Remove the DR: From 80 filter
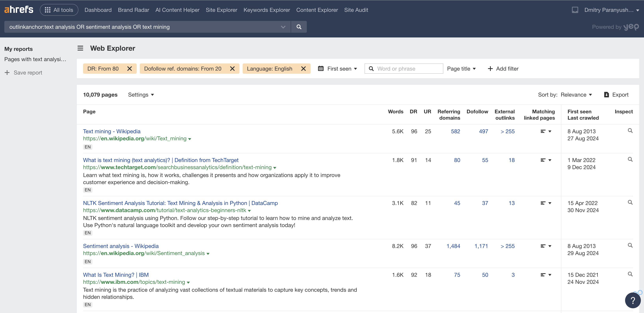 coord(130,69)
